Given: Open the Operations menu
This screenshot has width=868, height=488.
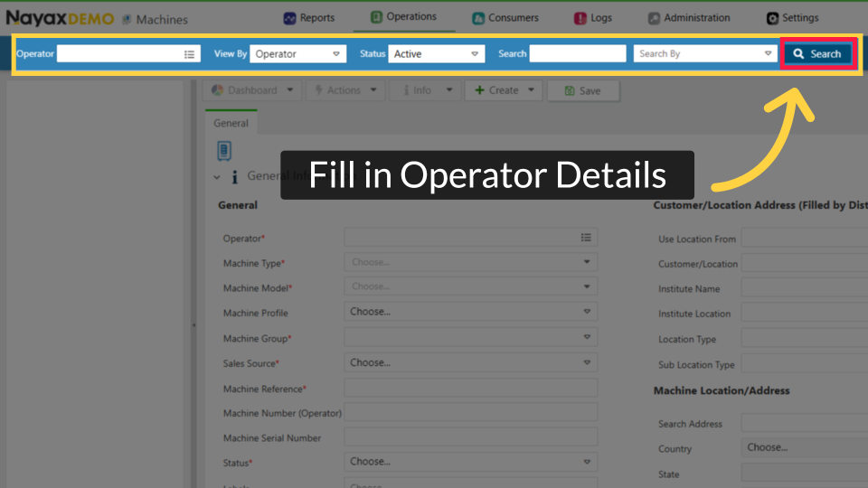Looking at the screenshot, I should click(x=403, y=17).
